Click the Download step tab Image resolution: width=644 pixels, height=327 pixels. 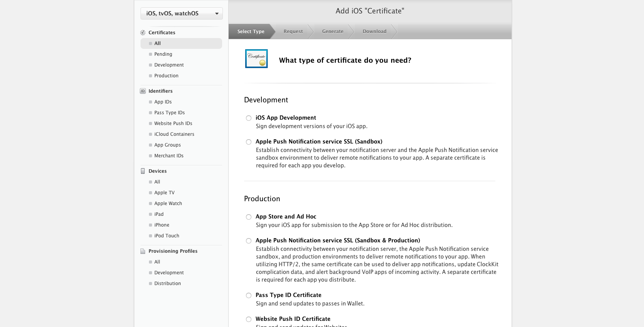click(375, 32)
